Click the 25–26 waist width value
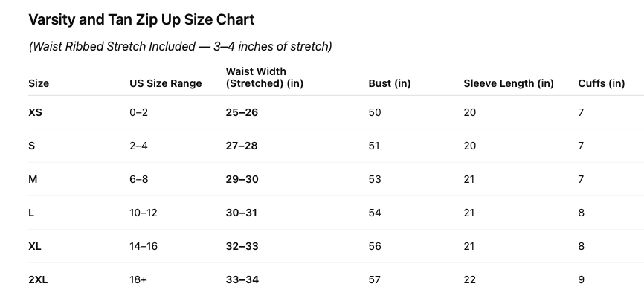Viewport: 644px width, 307px height. tap(242, 112)
